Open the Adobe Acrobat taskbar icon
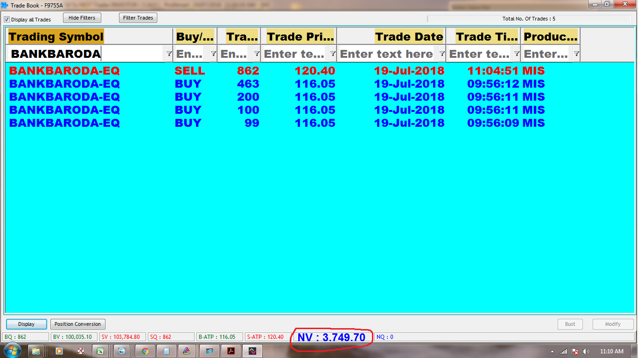 [x=231, y=351]
